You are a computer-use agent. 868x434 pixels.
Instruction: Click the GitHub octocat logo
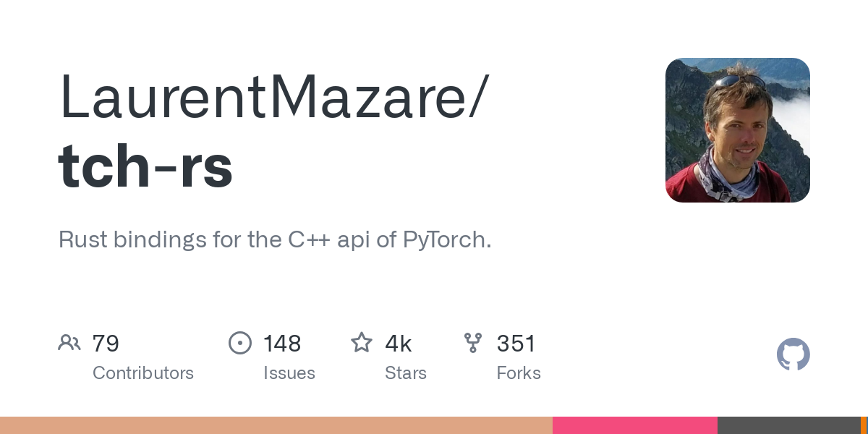tap(793, 354)
